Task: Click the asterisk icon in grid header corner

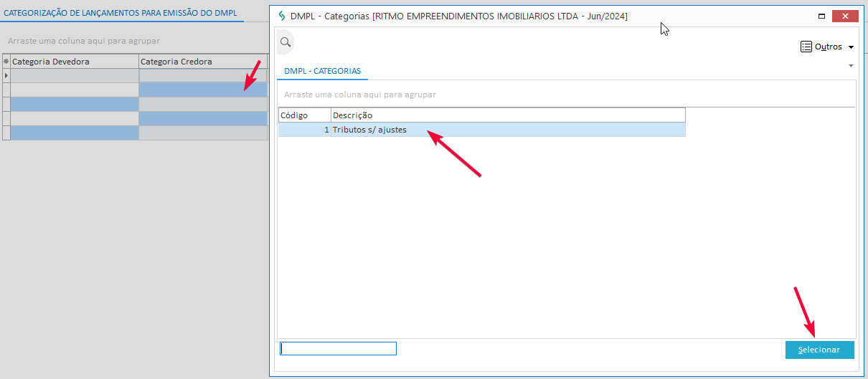Action: pyautogui.click(x=6, y=62)
